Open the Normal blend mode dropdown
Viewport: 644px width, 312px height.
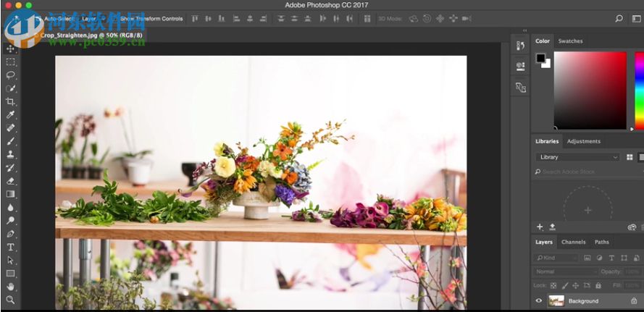tap(565, 271)
